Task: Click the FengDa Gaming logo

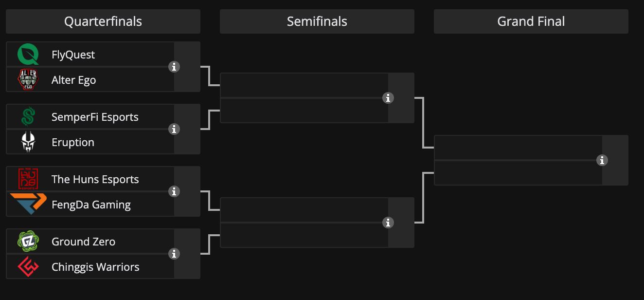Action: (x=28, y=205)
